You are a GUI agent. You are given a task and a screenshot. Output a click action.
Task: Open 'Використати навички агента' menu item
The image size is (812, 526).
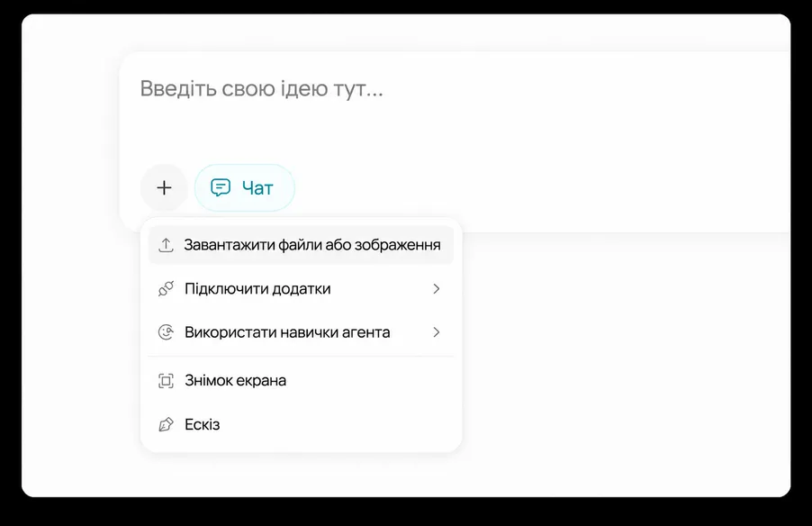pyautogui.click(x=301, y=332)
